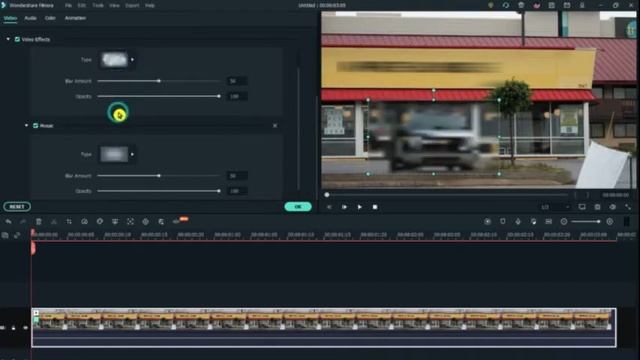Adjust the second Blur Amount slider
This screenshot has width=640, height=360.
click(x=159, y=176)
